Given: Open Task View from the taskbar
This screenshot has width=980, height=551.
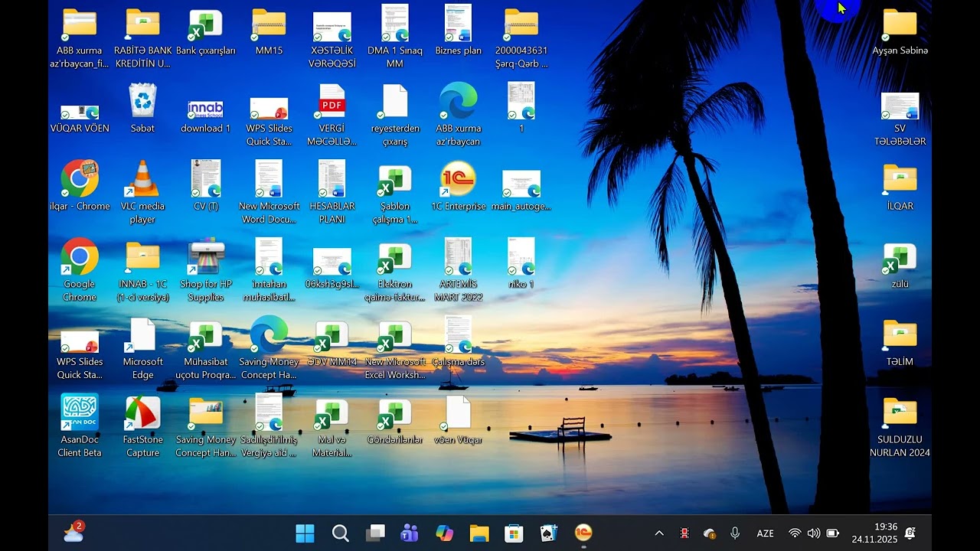Looking at the screenshot, I should [375, 533].
